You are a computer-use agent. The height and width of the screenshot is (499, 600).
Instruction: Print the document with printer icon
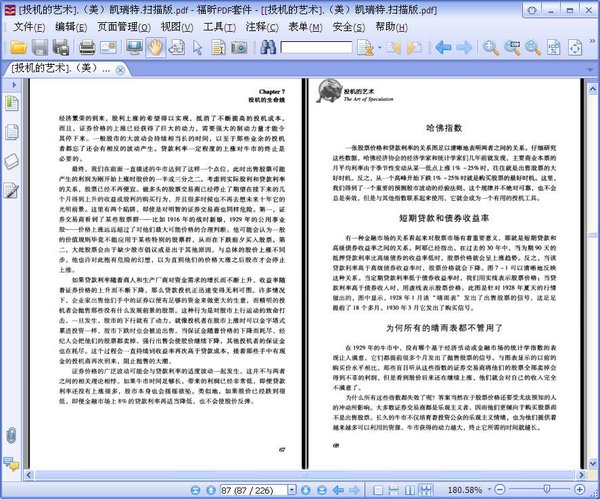pos(87,47)
